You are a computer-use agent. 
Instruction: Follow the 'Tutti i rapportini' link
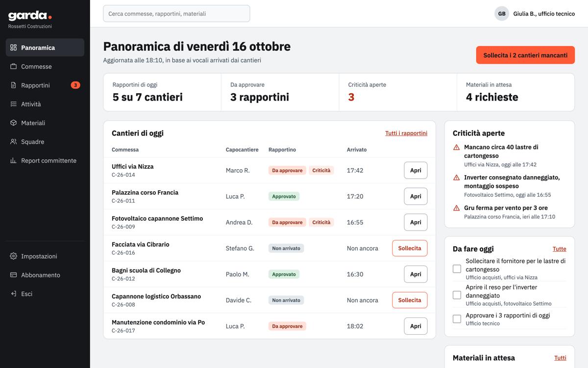click(406, 133)
